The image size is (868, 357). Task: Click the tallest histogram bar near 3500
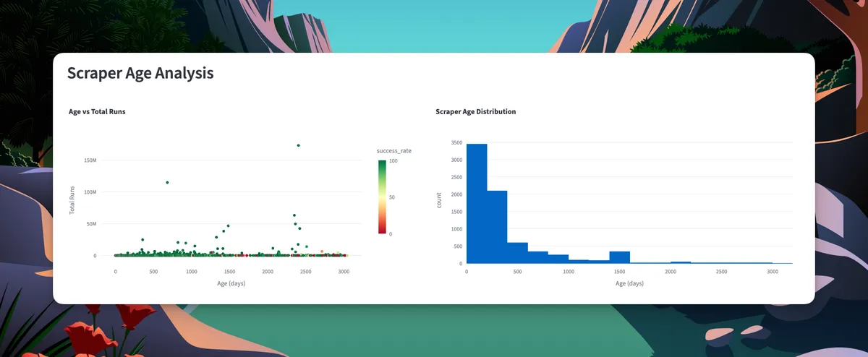[477, 204]
